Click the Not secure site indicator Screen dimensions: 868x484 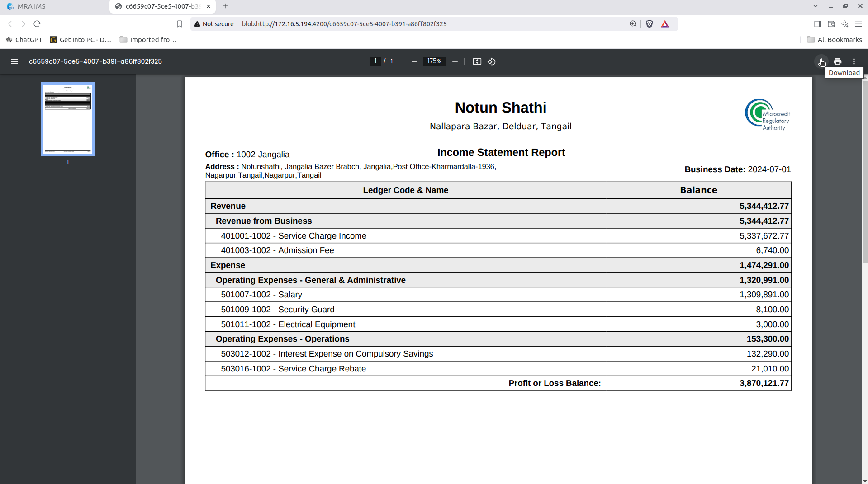pyautogui.click(x=214, y=24)
